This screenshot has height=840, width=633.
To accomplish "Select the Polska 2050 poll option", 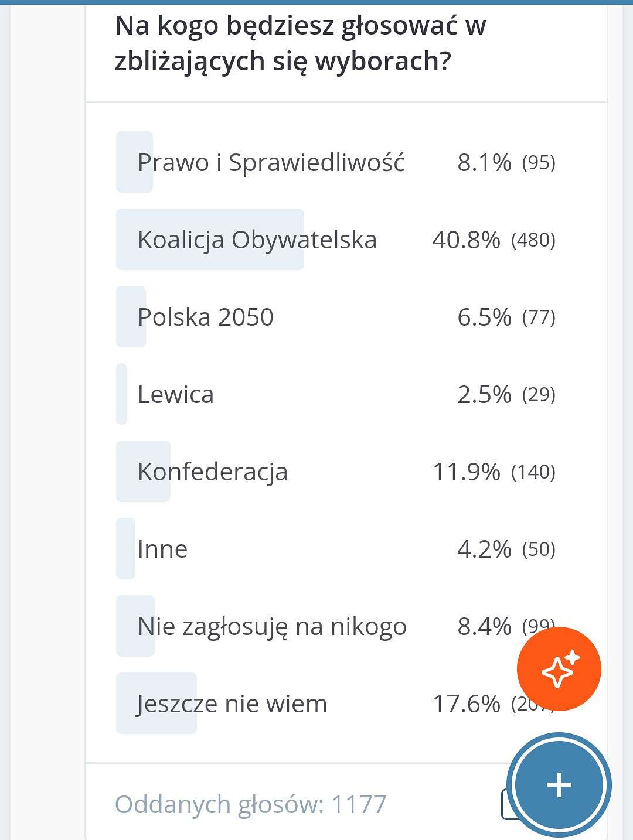I will tap(336, 317).
